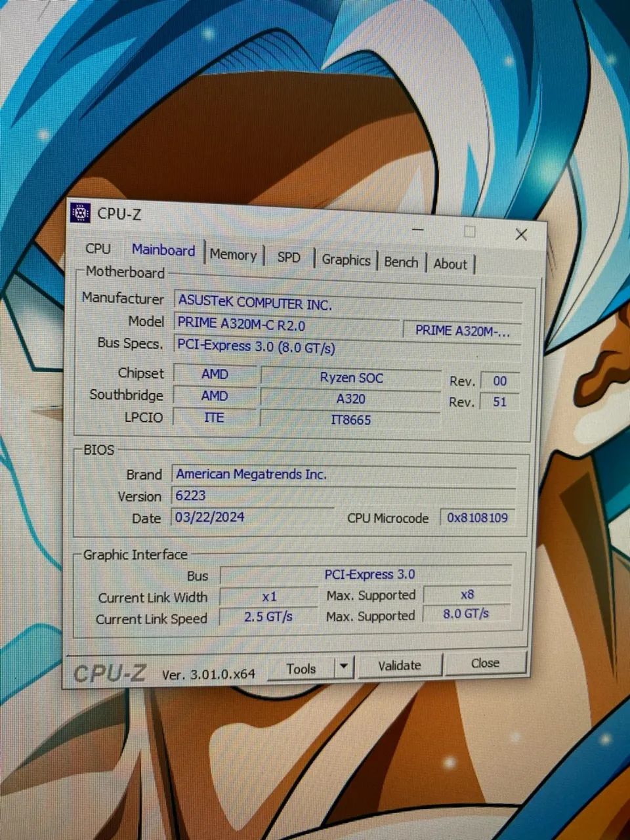The width and height of the screenshot is (630, 840).
Task: Click the Southbridge Rev. 51 value
Action: [500, 402]
